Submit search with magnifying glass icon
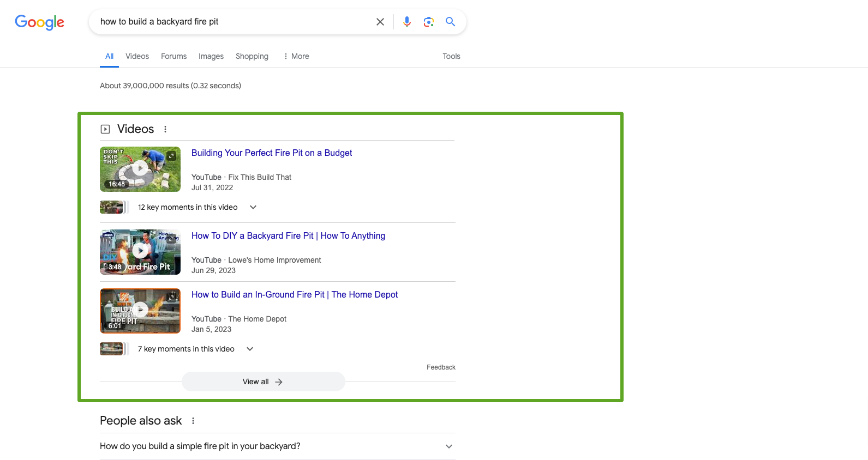 coord(450,22)
